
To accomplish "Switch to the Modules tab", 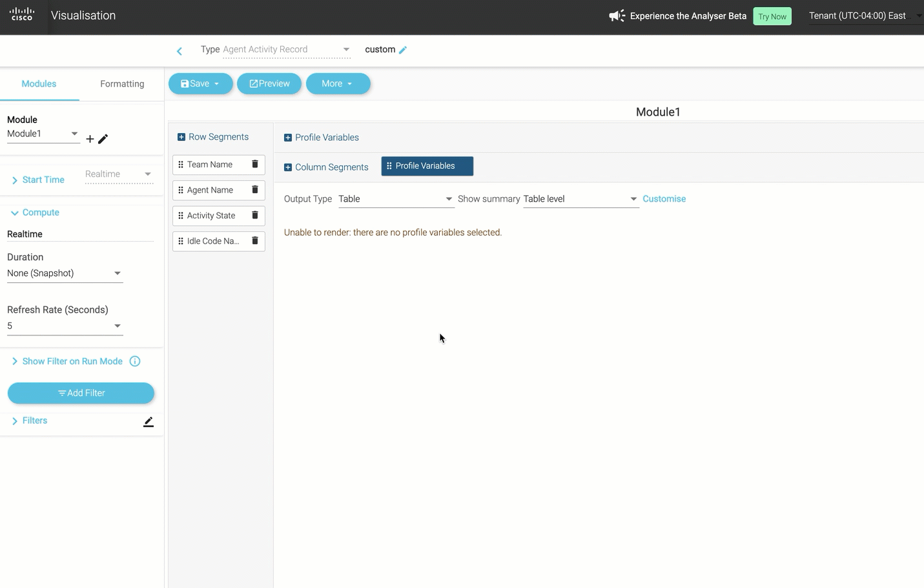I will 39,84.
